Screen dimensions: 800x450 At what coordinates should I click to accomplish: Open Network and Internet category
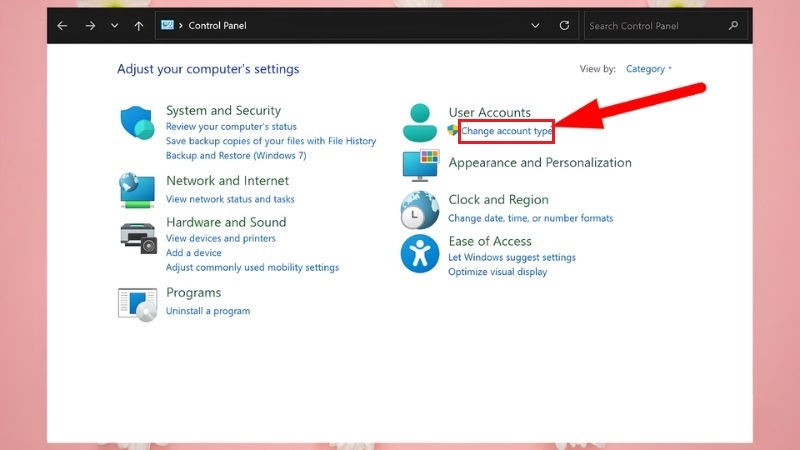pyautogui.click(x=228, y=181)
